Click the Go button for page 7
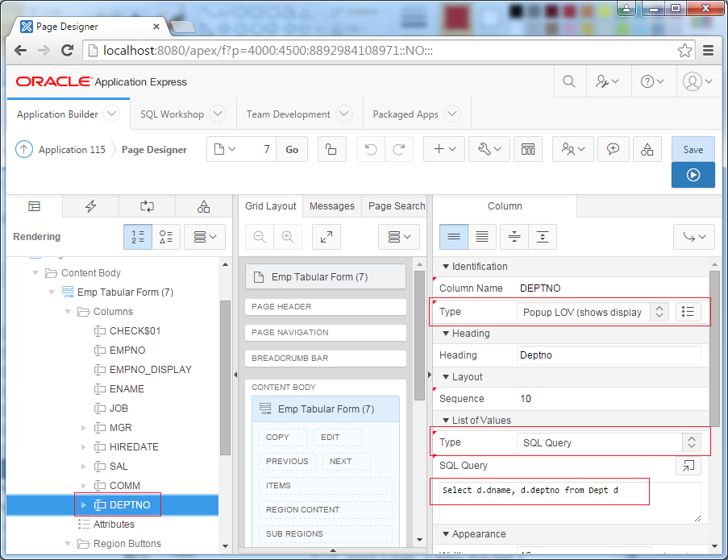Viewport: 728px width, 560px height. pyautogui.click(x=292, y=149)
